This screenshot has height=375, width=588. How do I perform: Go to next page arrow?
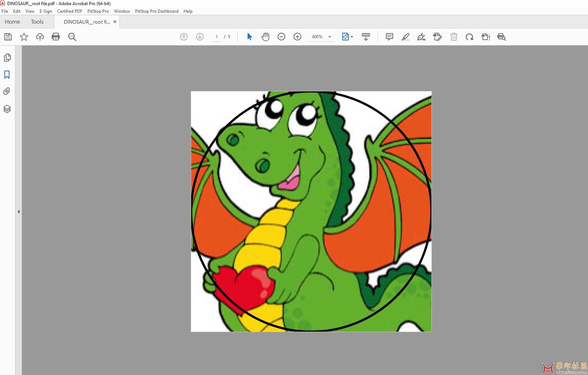coord(200,37)
